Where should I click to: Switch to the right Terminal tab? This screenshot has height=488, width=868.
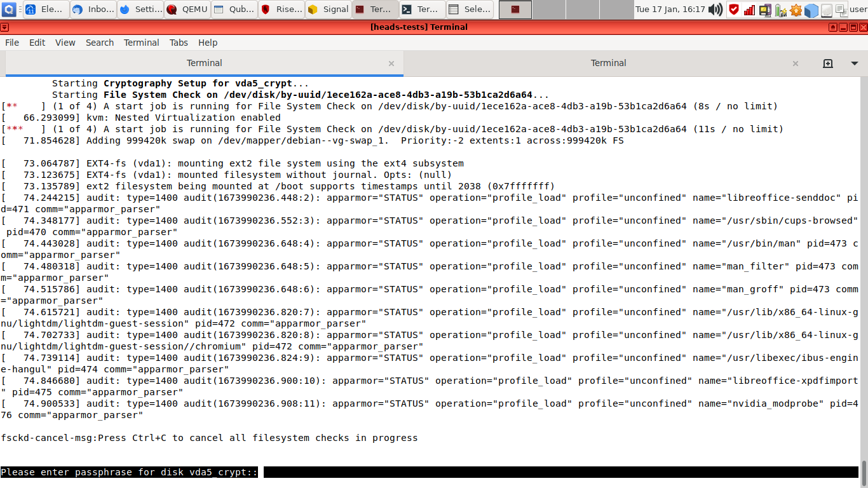pos(608,63)
